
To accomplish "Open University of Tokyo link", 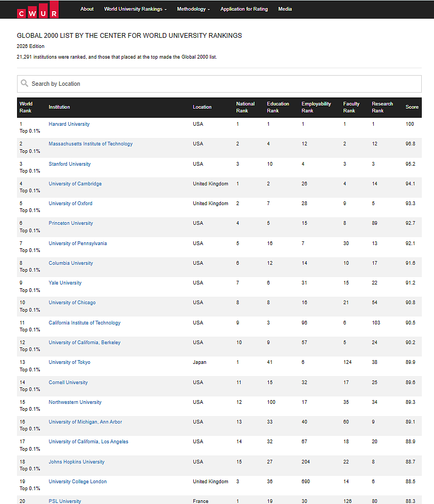I will (x=69, y=362).
